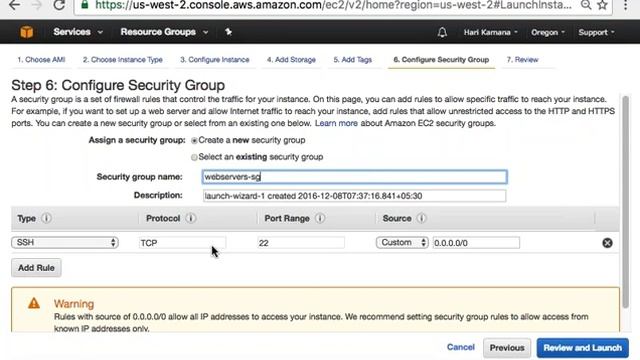The height and width of the screenshot is (360, 640).
Task: Open the Services dropdown menu
Action: point(78,32)
